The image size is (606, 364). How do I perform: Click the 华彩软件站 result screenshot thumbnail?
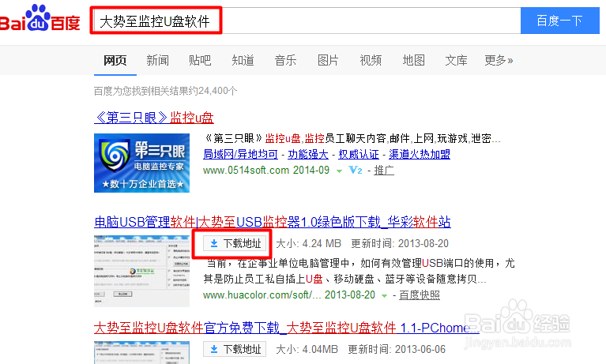coord(142,271)
